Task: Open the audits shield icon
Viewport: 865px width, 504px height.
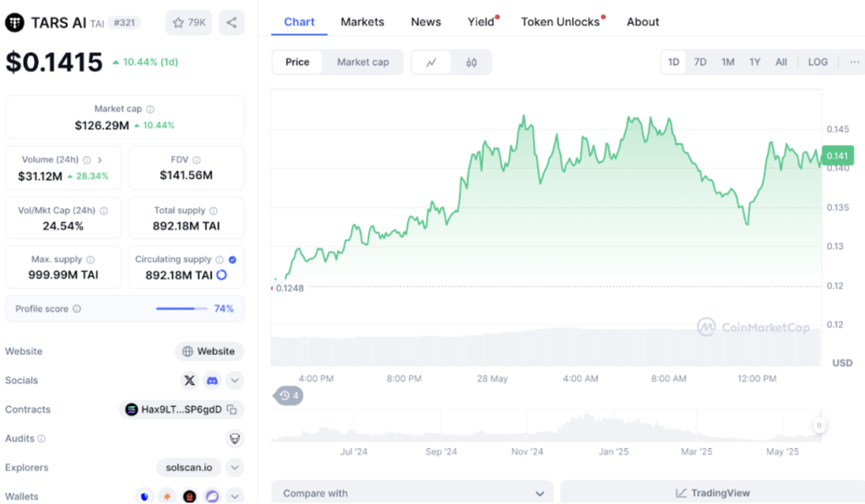Action: (235, 439)
